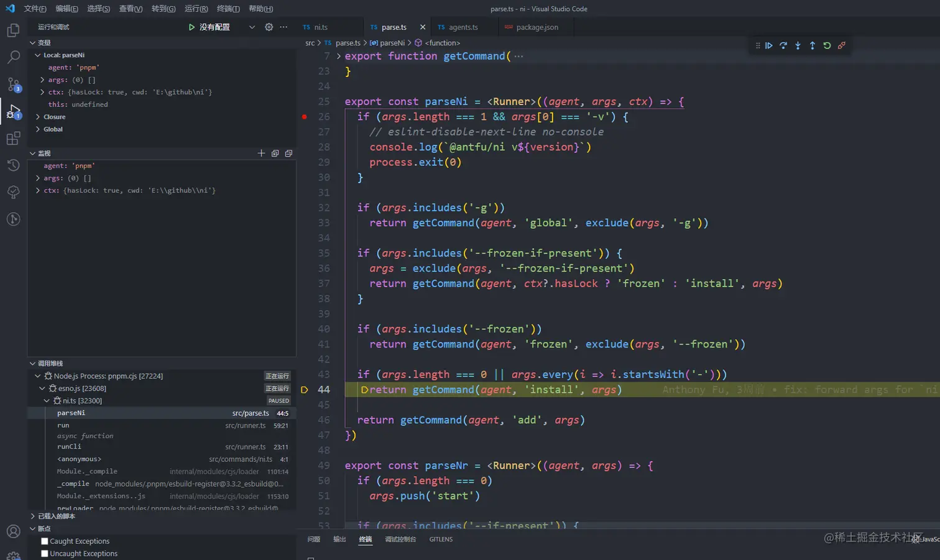Image resolution: width=940 pixels, height=560 pixels.
Task: Expand ctx variable in Variables panel
Action: click(x=42, y=92)
